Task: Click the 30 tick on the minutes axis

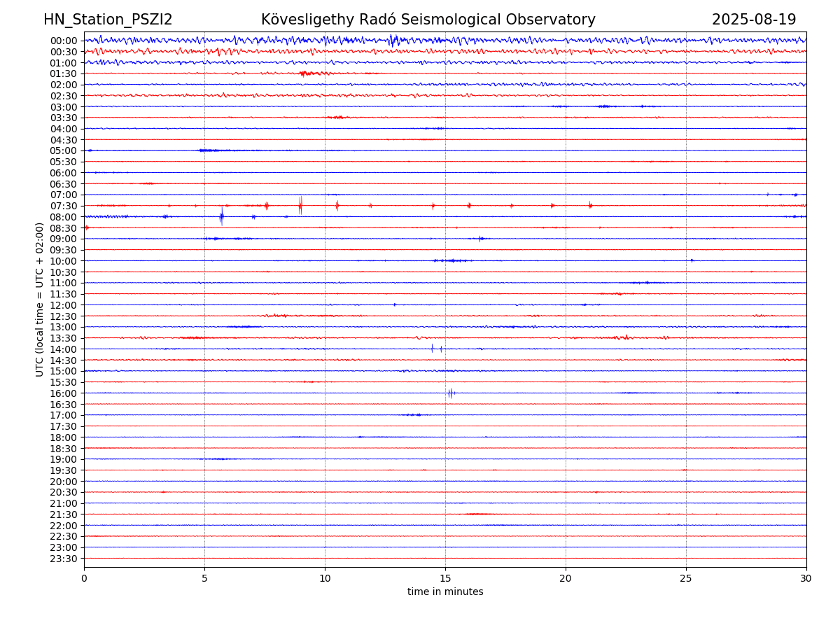Action: pos(806,578)
